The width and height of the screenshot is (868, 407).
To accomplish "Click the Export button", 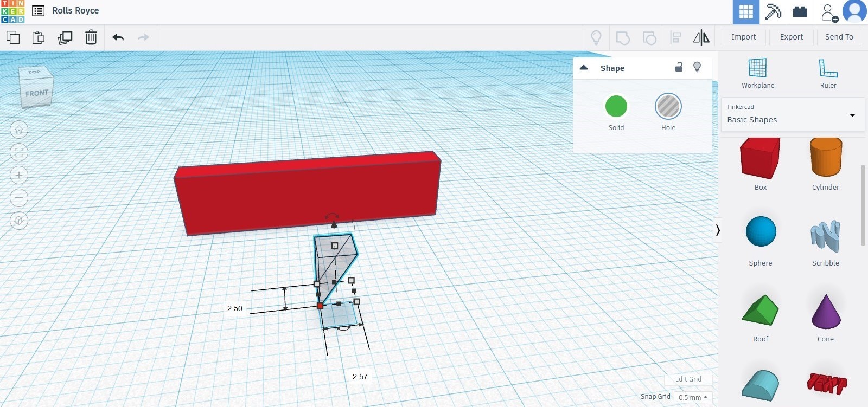I will click(x=792, y=37).
